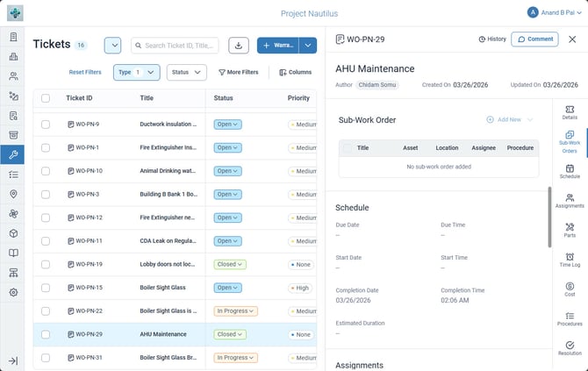This screenshot has width=588, height=371.
Task: Open the Parts section icon
Action: pyautogui.click(x=570, y=230)
